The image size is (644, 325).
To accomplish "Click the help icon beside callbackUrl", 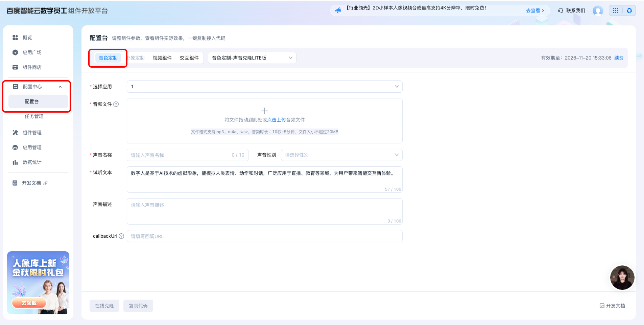I will [121, 236].
